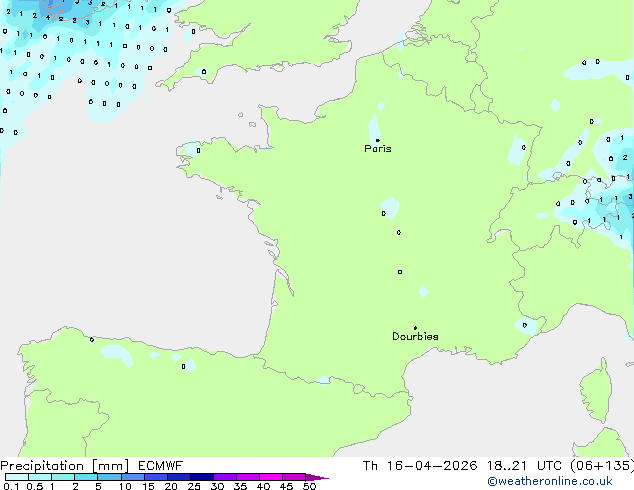This screenshot has height=490, width=634.
Task: Click the "18..21 UTC" time range text
Action: 524,466
